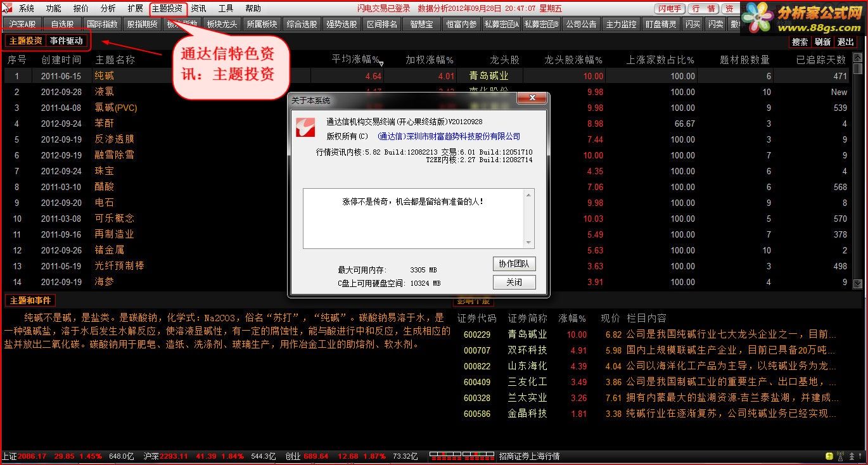Click the 盯盘精灵 toolbar button
Screen dimensions: 868x465
[661, 24]
